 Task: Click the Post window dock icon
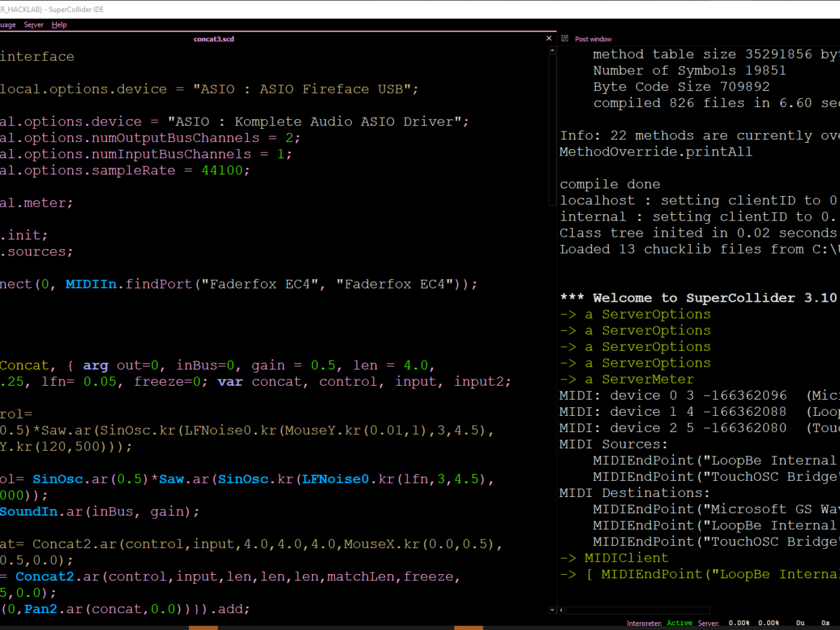click(x=565, y=39)
